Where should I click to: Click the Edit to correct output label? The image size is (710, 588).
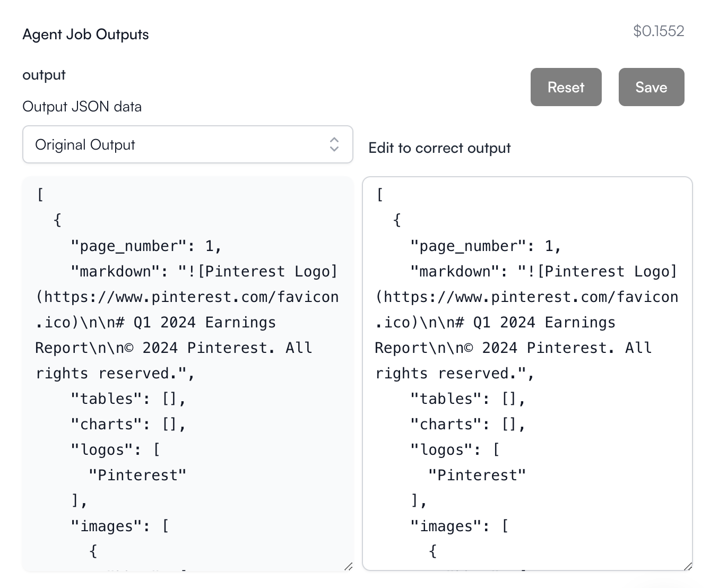coord(439,148)
